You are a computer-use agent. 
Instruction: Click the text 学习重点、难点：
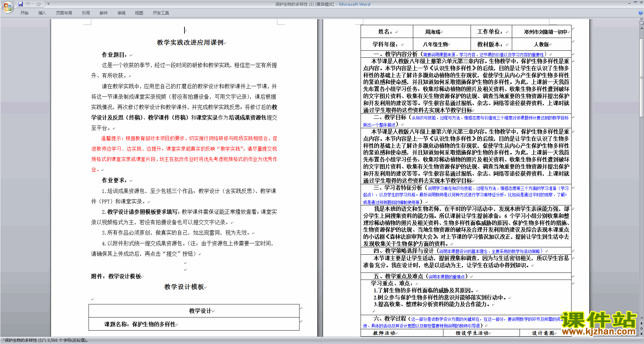pos(392,283)
